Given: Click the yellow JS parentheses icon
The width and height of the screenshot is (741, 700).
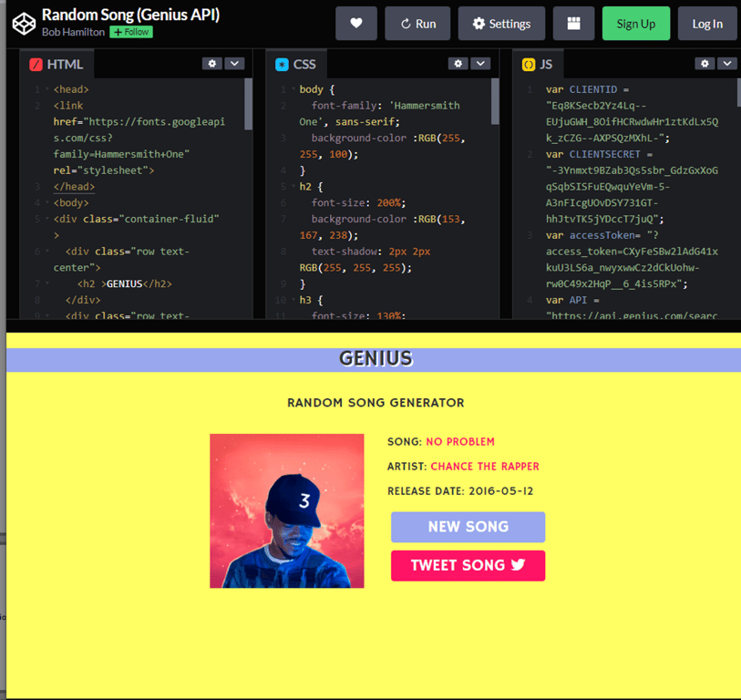Looking at the screenshot, I should pos(529,65).
